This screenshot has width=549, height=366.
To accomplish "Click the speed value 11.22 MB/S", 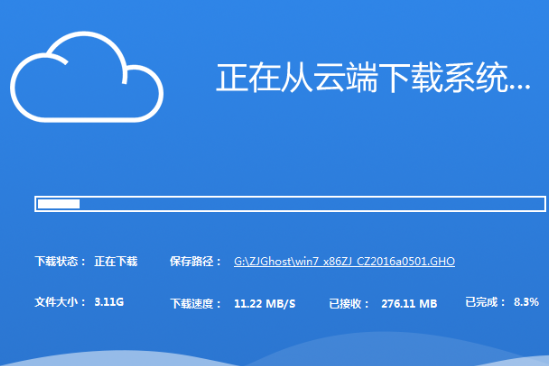I will click(x=265, y=304).
